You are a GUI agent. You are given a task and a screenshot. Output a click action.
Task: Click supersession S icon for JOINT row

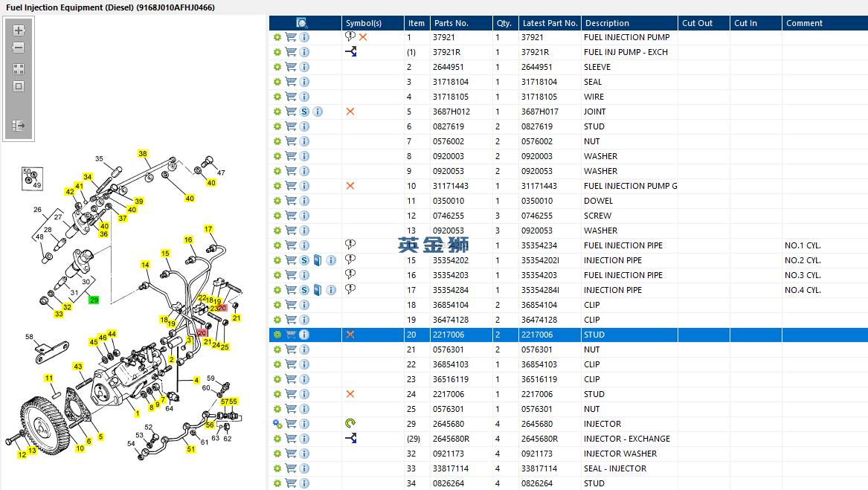[304, 112]
